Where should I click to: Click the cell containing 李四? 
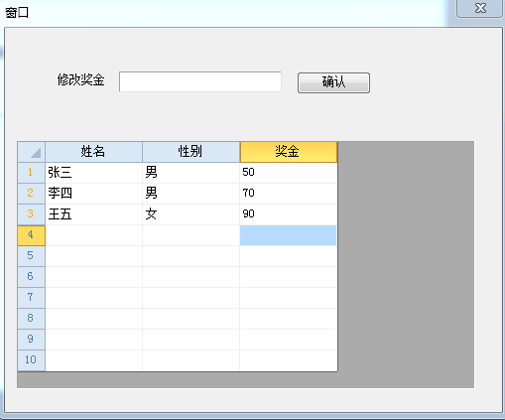93,194
